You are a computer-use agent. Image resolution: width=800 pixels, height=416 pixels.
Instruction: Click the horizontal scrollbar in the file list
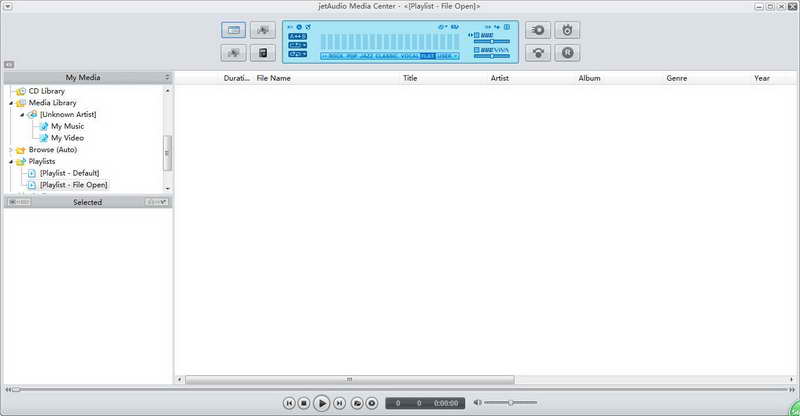tap(349, 380)
